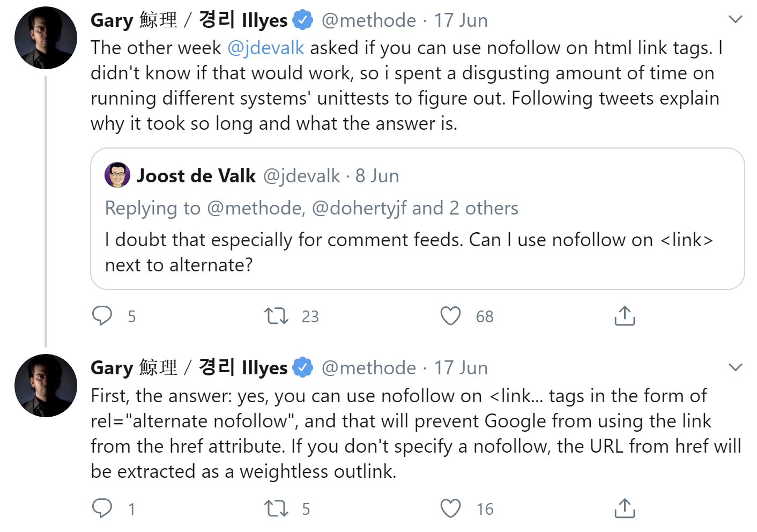Image resolution: width=757 pixels, height=532 pixels.
Task: Click the verified badge next to @methode
Action: tap(303, 19)
